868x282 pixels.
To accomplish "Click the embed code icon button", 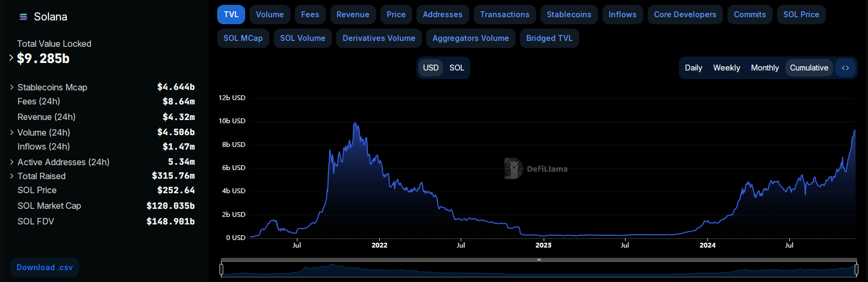I will 845,68.
